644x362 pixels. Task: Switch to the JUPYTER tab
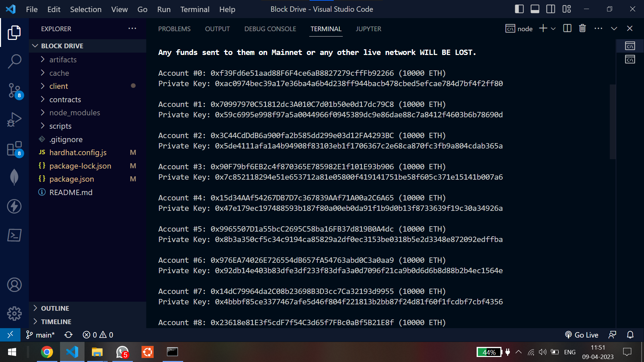(x=368, y=29)
